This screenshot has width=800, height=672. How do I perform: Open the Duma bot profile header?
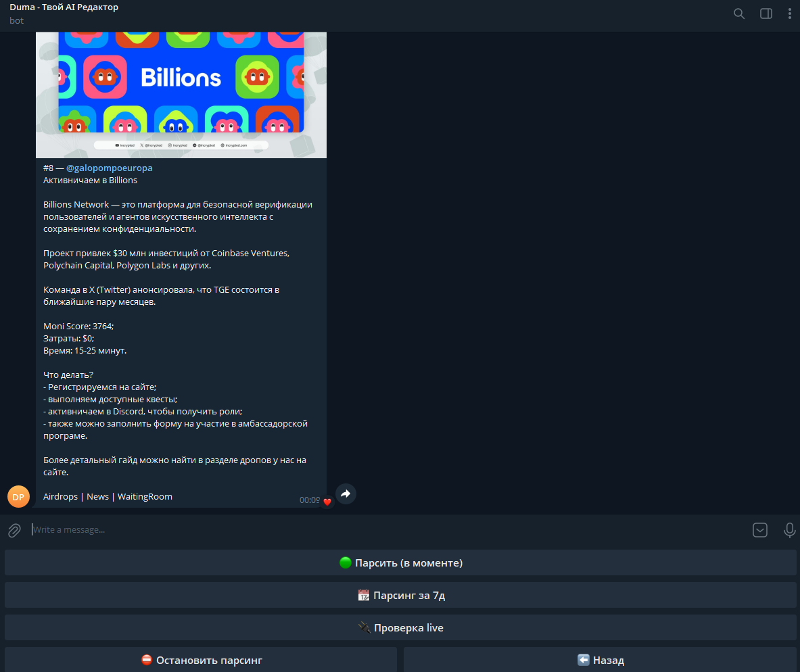pyautogui.click(x=64, y=13)
